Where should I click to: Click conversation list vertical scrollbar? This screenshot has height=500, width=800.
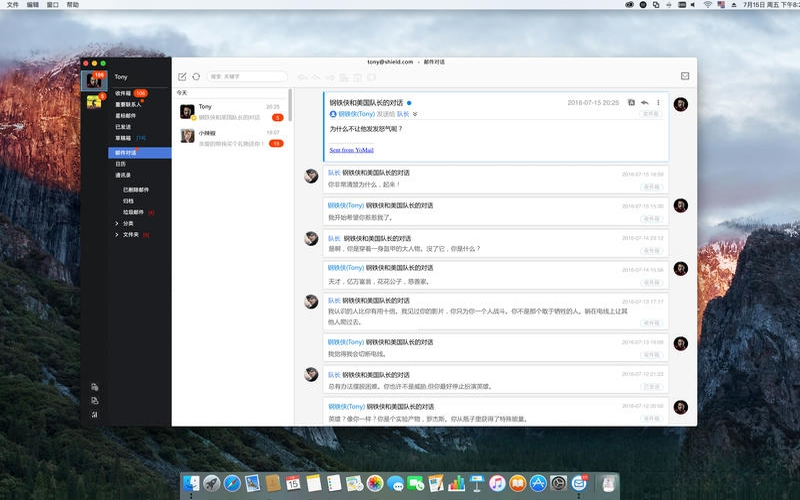(290, 105)
